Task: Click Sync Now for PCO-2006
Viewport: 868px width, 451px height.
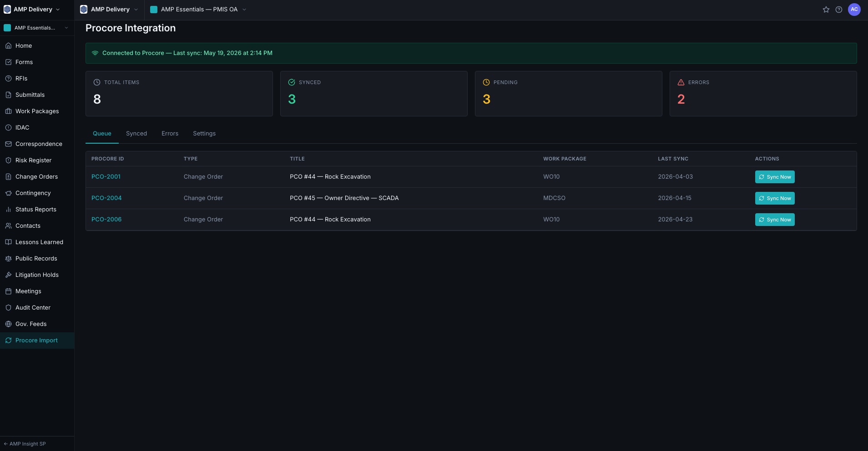Action: tap(775, 220)
